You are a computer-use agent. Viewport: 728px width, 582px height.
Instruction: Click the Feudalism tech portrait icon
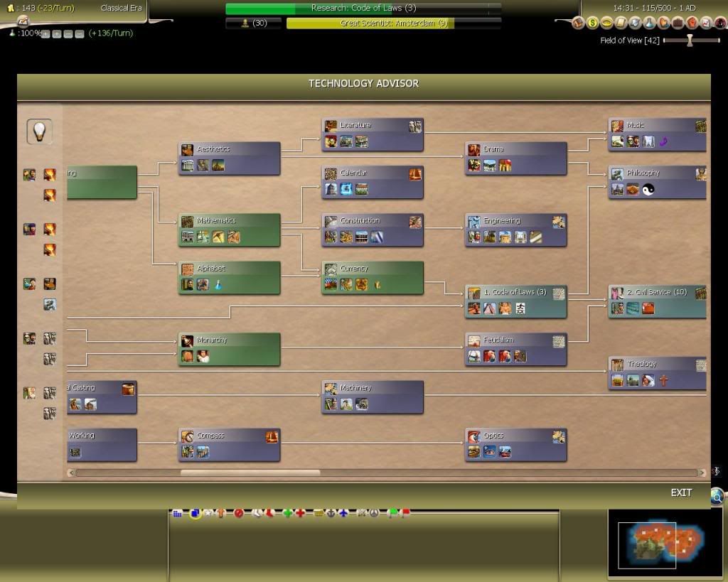474,340
